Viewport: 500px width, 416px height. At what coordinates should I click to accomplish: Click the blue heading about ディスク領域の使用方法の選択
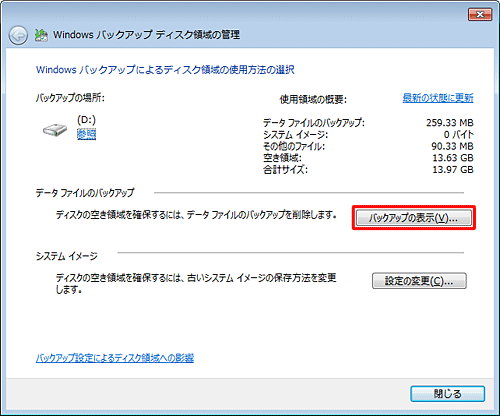coord(165,70)
